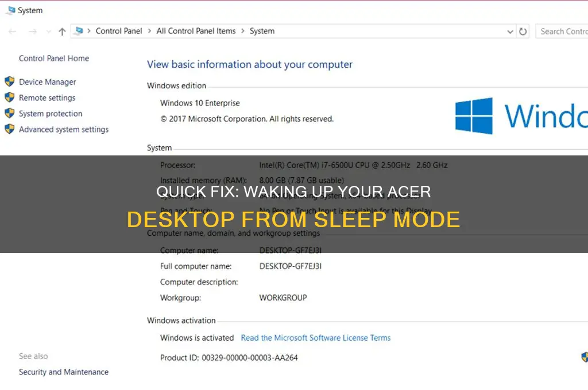Refresh the System page
Image resolution: width=588 pixels, height=390 pixels.
(x=523, y=32)
